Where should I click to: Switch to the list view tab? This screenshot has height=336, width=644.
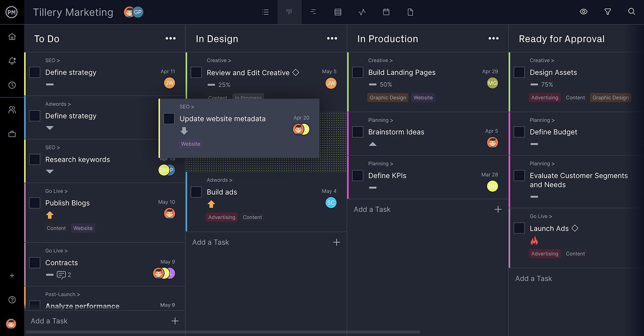click(265, 12)
